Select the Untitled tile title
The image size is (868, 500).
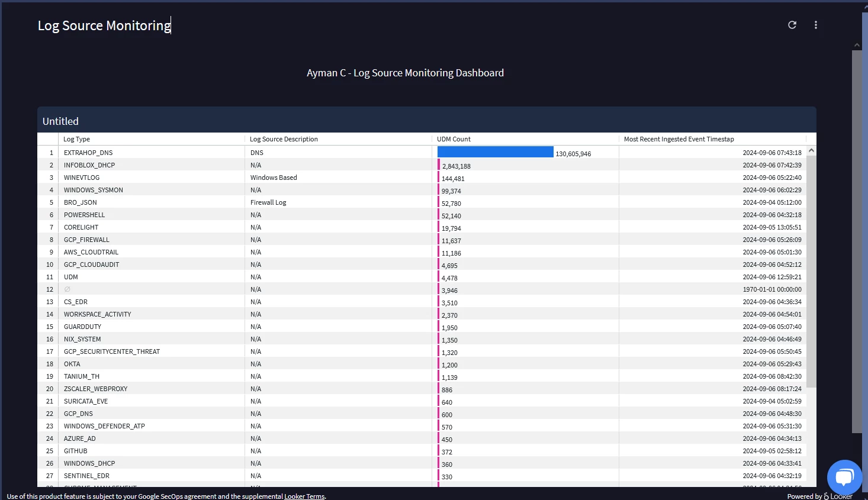pos(60,121)
